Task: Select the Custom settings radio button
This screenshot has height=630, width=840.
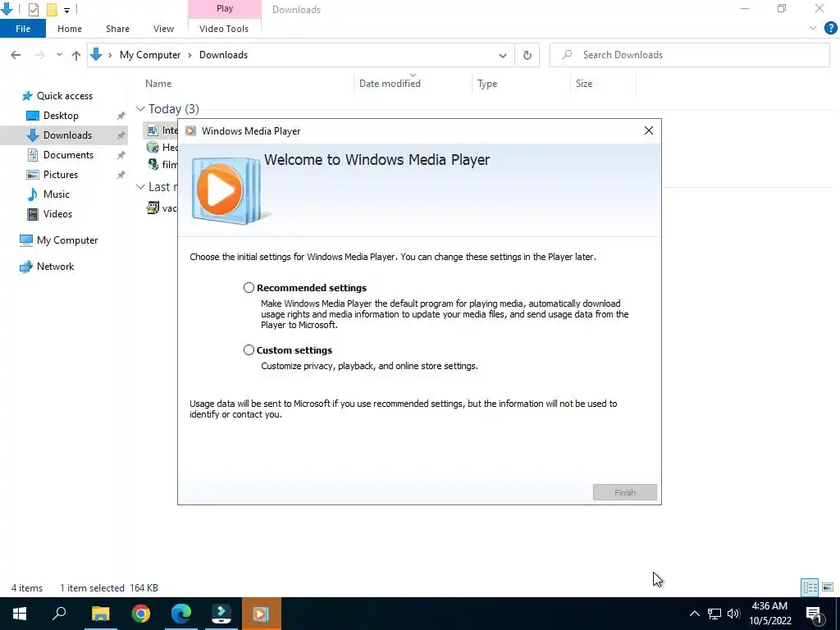Action: (x=249, y=349)
